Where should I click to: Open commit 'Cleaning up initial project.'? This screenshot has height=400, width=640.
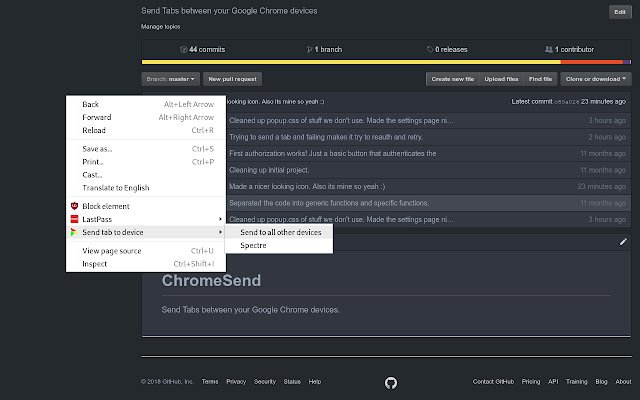click(269, 170)
